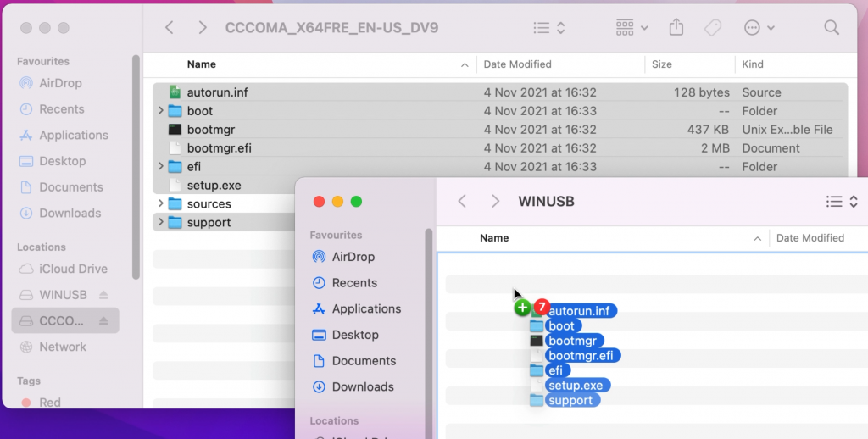Click the tag icon in the CCCOMA toolbar
868x439 pixels.
click(712, 28)
